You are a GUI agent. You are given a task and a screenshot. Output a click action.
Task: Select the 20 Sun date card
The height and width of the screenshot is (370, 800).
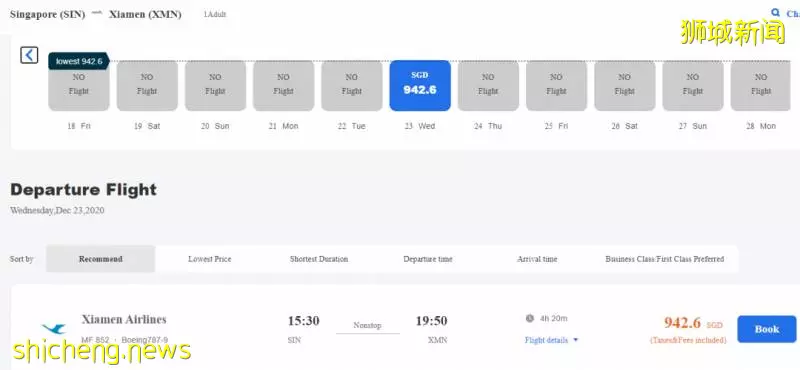click(215, 85)
